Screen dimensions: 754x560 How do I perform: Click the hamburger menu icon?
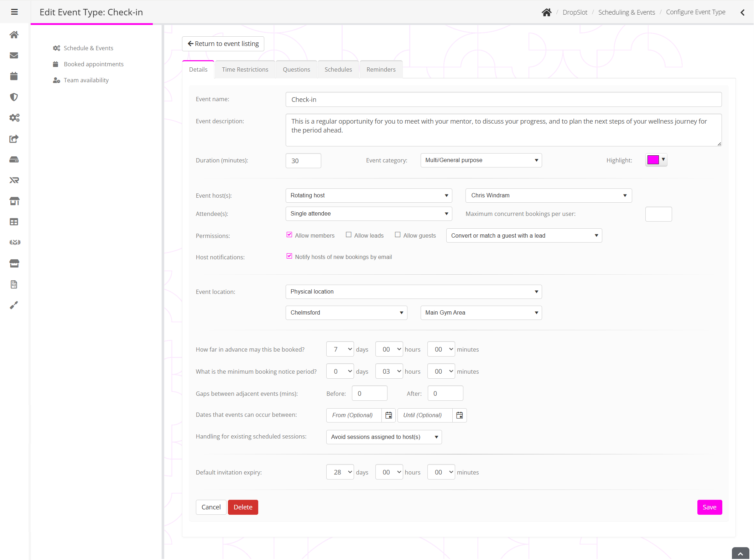[14, 12]
